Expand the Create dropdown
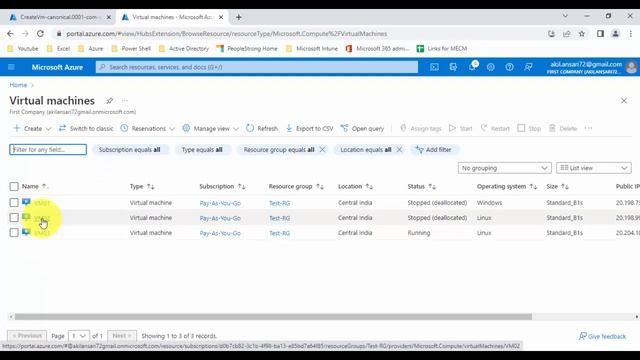 coord(32,128)
